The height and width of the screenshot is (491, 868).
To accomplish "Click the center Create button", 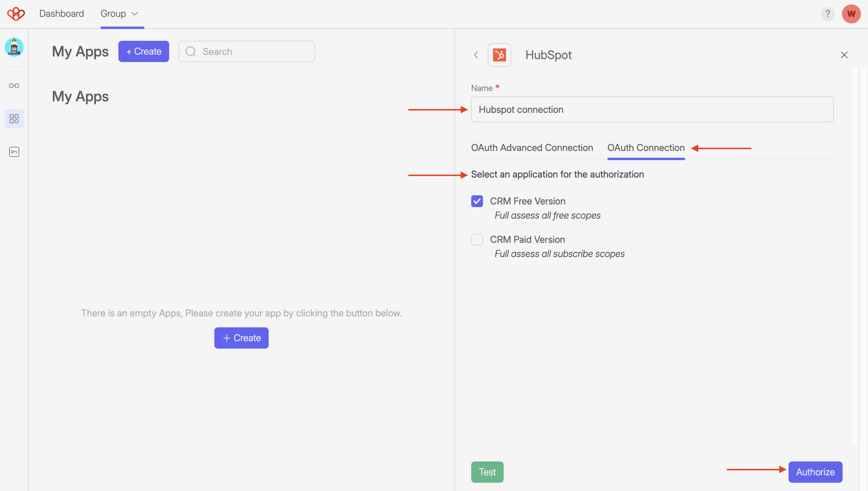I will tap(241, 338).
